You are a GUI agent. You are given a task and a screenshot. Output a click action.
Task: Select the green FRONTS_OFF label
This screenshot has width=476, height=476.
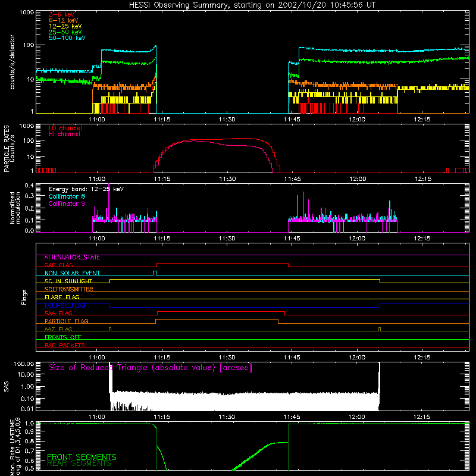pos(63,337)
